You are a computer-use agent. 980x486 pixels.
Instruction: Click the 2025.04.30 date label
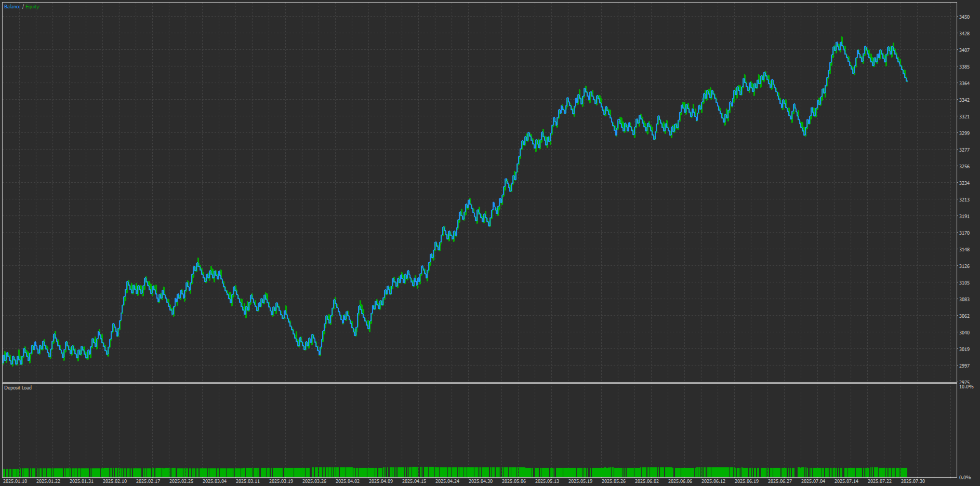coord(480,481)
